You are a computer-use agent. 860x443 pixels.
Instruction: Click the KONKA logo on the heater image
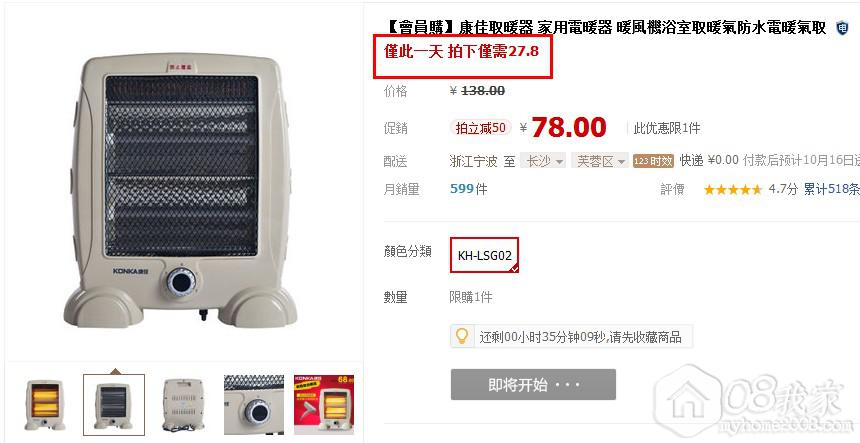pyautogui.click(x=130, y=271)
